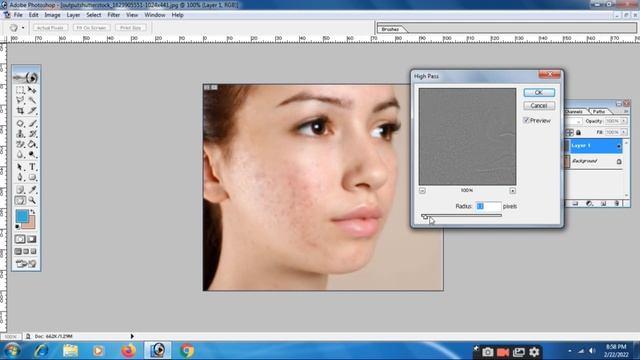
Task: Select the Background layer
Action: tap(593, 161)
